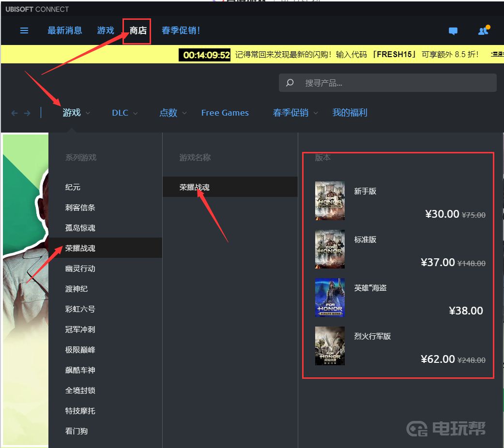The image size is (504, 448).
Task: Open the friends list icon
Action: click(483, 31)
